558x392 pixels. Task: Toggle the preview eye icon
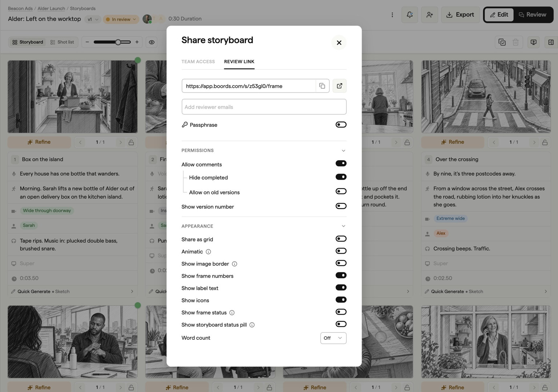point(152,42)
